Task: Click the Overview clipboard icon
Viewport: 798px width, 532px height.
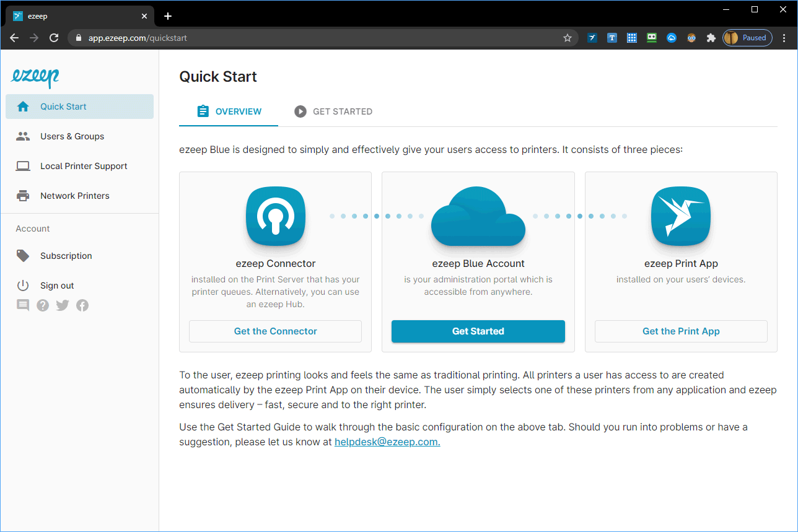Action: coord(203,111)
